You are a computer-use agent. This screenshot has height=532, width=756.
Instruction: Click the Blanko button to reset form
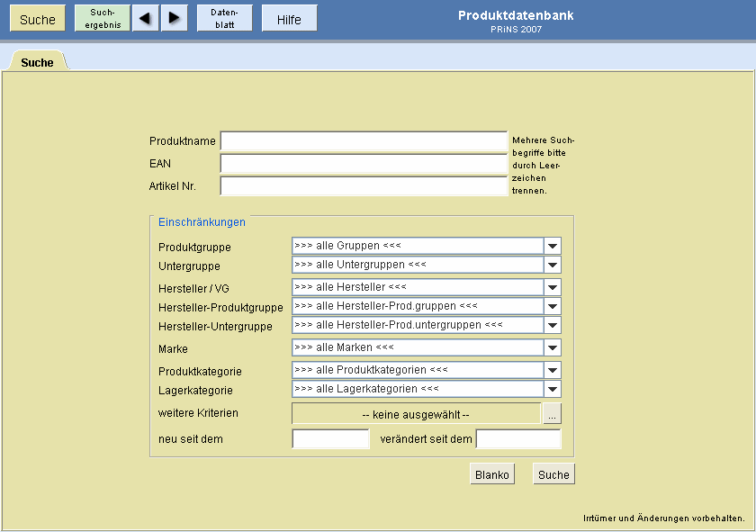[491, 474]
